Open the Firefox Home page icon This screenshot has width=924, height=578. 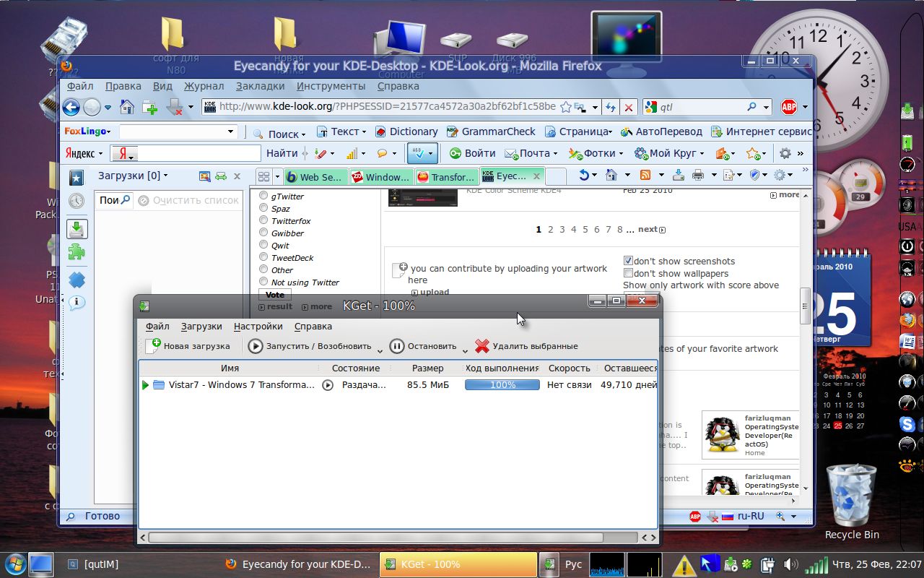pos(127,107)
